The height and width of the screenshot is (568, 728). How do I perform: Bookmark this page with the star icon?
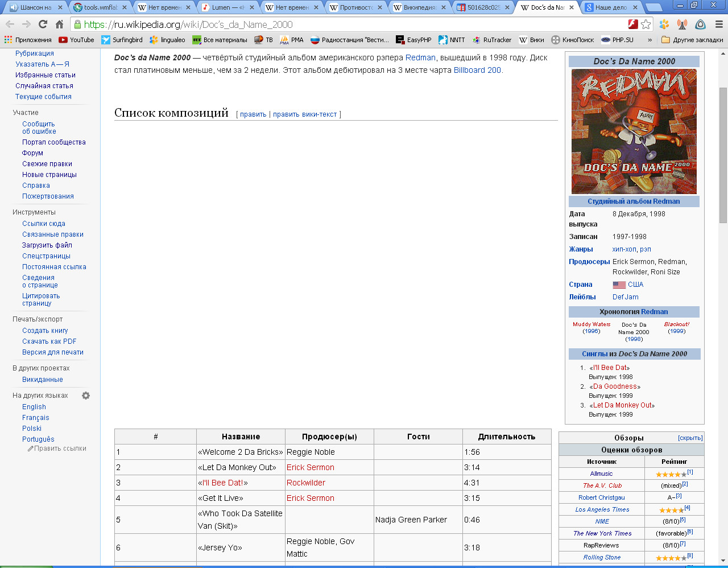pos(646,24)
